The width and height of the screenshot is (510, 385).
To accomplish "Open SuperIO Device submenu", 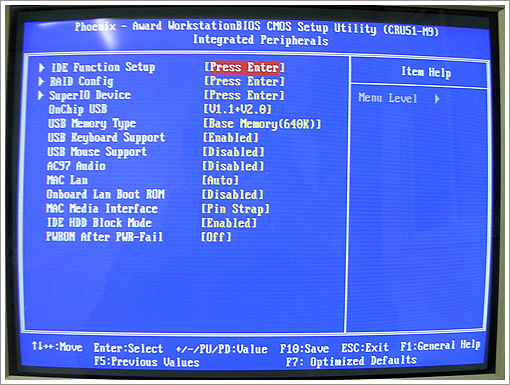I will (x=90, y=95).
